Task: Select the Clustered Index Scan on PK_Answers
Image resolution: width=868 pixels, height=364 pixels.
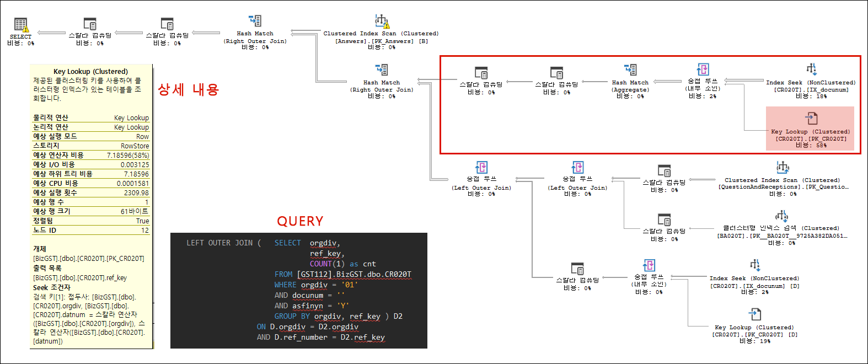Action: tap(382, 22)
